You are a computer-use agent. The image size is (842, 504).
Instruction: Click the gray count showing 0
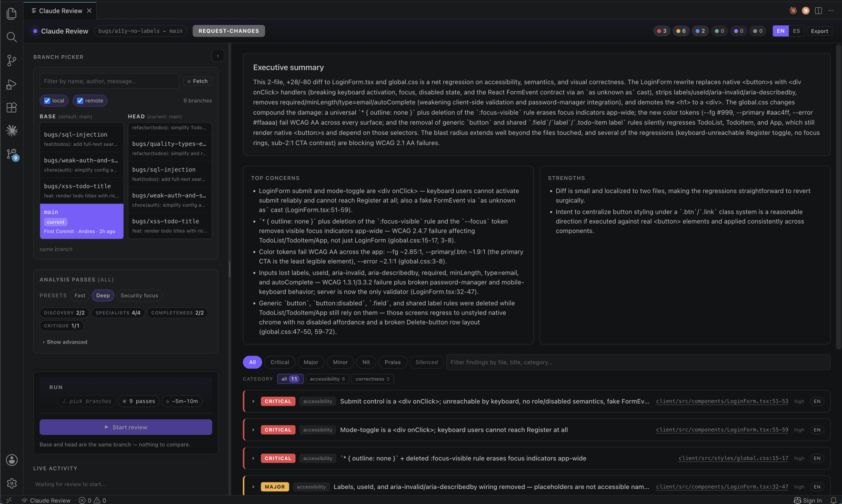[x=758, y=31]
